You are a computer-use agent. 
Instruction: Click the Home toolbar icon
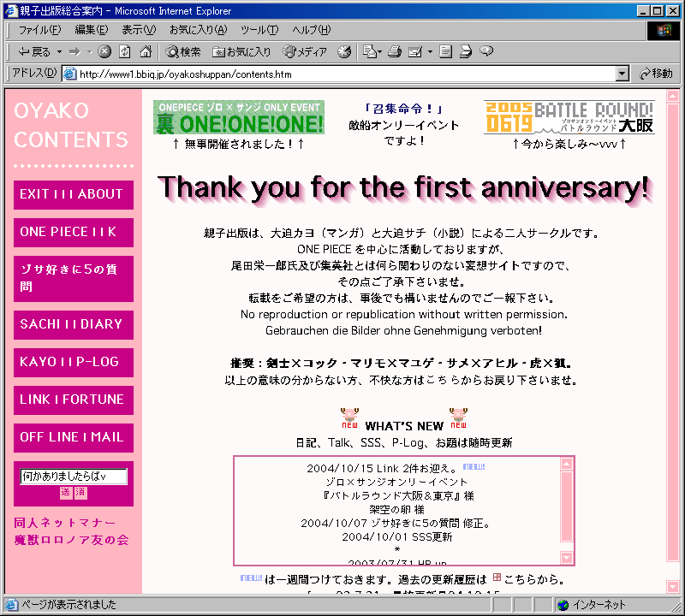146,51
